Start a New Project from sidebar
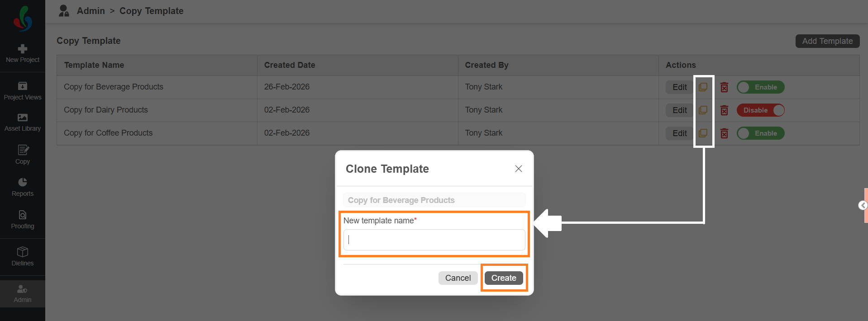Screen dimensions: 868x321 (23, 53)
